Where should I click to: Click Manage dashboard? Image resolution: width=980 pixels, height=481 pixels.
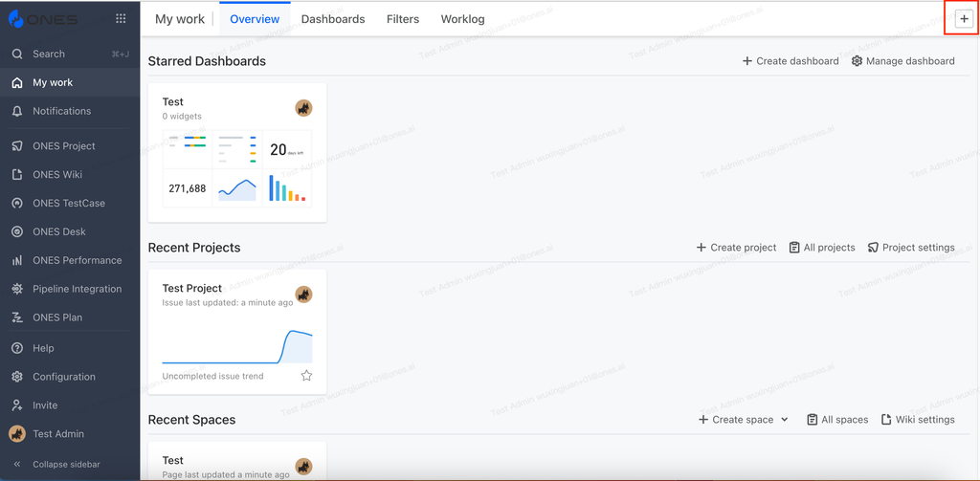pos(903,61)
